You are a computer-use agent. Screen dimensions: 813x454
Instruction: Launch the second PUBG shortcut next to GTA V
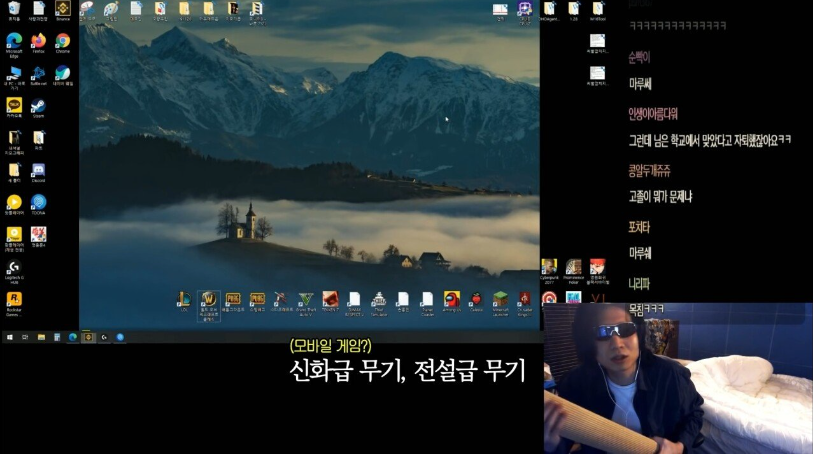coord(257,301)
